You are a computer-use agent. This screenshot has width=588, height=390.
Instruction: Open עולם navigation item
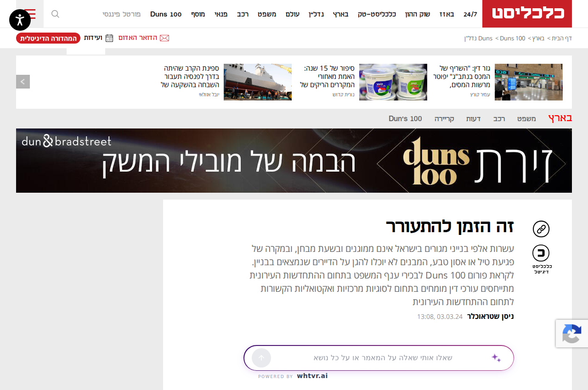[293, 14]
